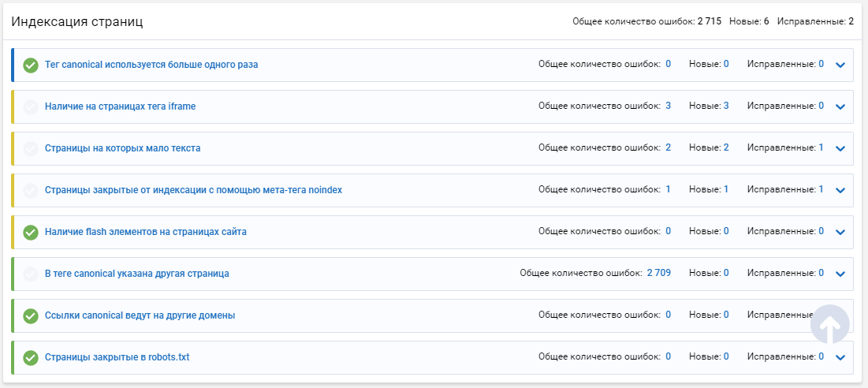This screenshot has height=388, width=868.
Task: Click green checkmark for 'Ссылки canonical ведут на другие домены'
Action: 31,315
